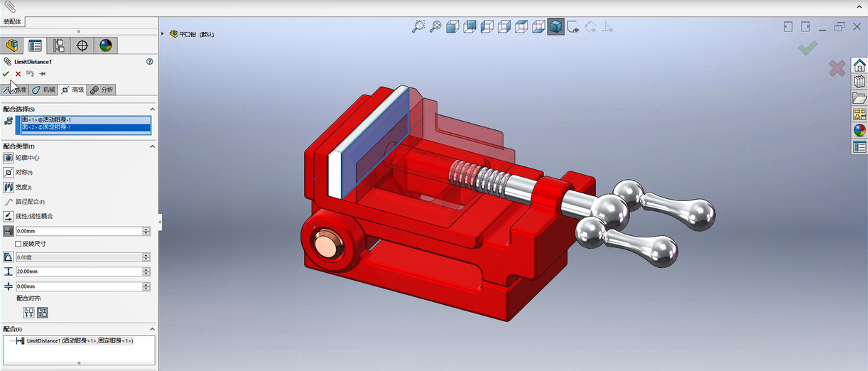868x371 pixels.
Task: Select the active shaded display cube icon
Action: tap(555, 27)
